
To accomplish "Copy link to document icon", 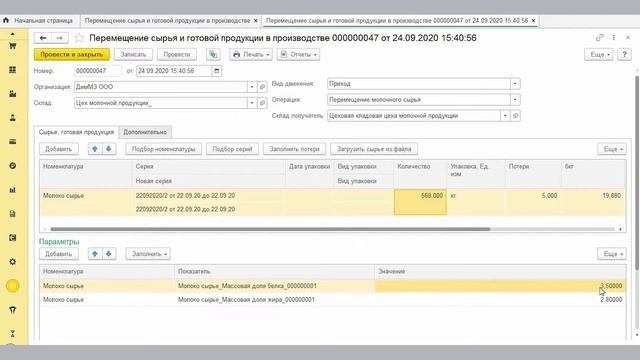I will click(x=599, y=38).
